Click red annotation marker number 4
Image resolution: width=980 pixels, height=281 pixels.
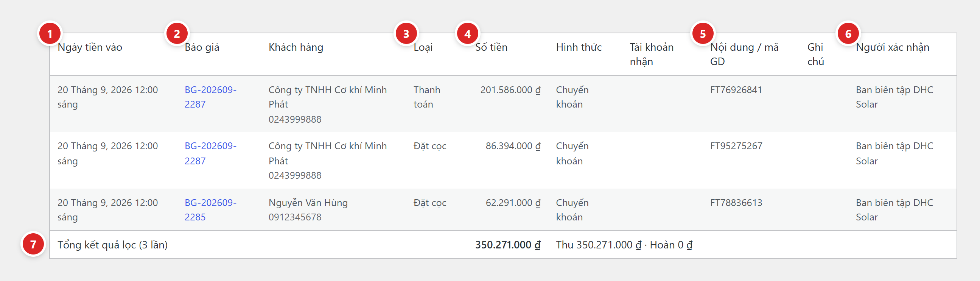click(x=468, y=34)
